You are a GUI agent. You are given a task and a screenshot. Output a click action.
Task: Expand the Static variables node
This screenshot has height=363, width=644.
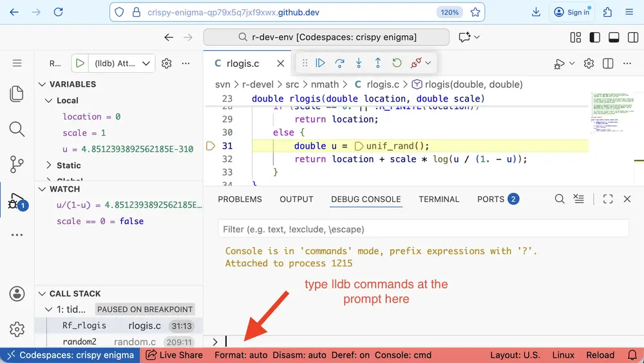click(x=49, y=165)
